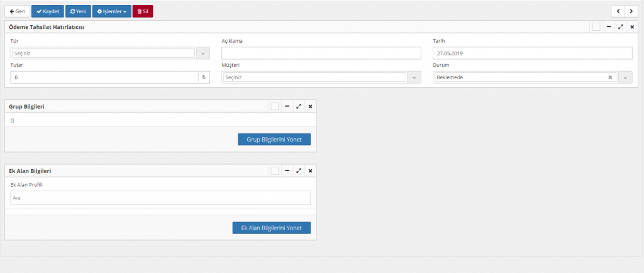
Task: Toggle checkbox in Ödeme Tahsilat Hatırlatıcısı header
Action: 596,27
